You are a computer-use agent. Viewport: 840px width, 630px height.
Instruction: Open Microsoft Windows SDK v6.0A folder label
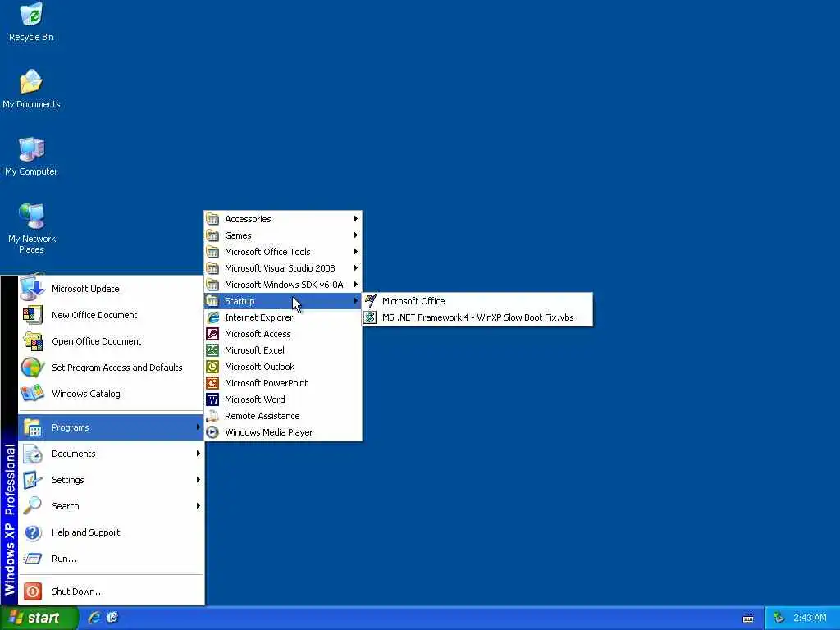(x=284, y=285)
